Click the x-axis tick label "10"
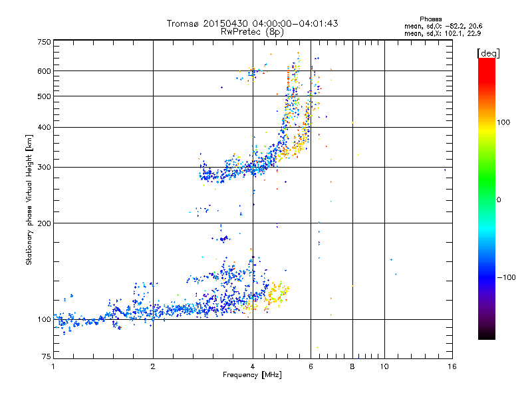 pyautogui.click(x=384, y=366)
